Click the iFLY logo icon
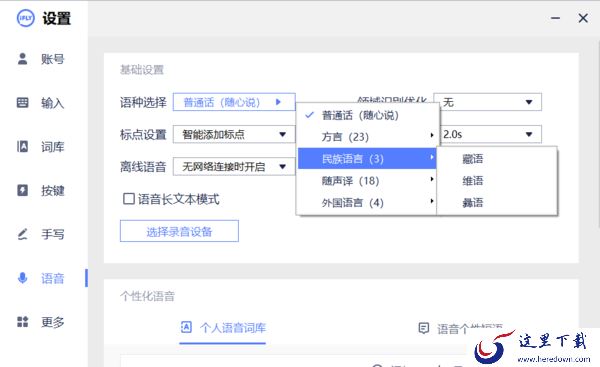Screen dimensions: 600x367 (x=26, y=18)
